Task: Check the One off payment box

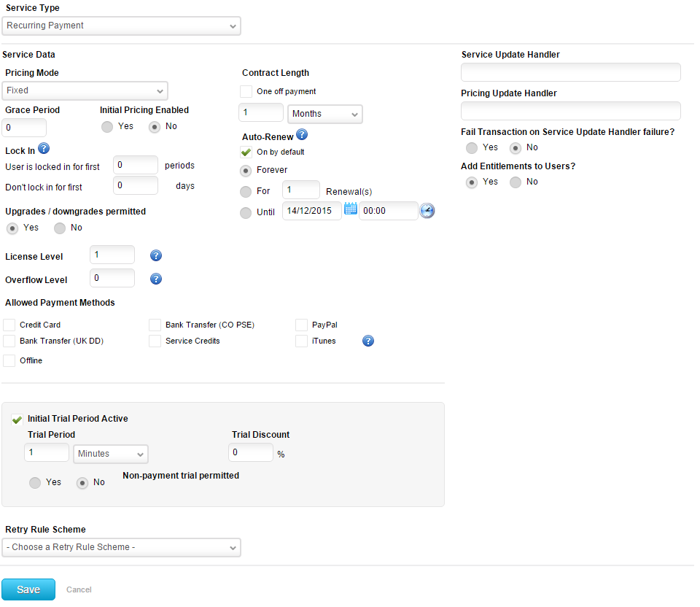Action: [246, 92]
